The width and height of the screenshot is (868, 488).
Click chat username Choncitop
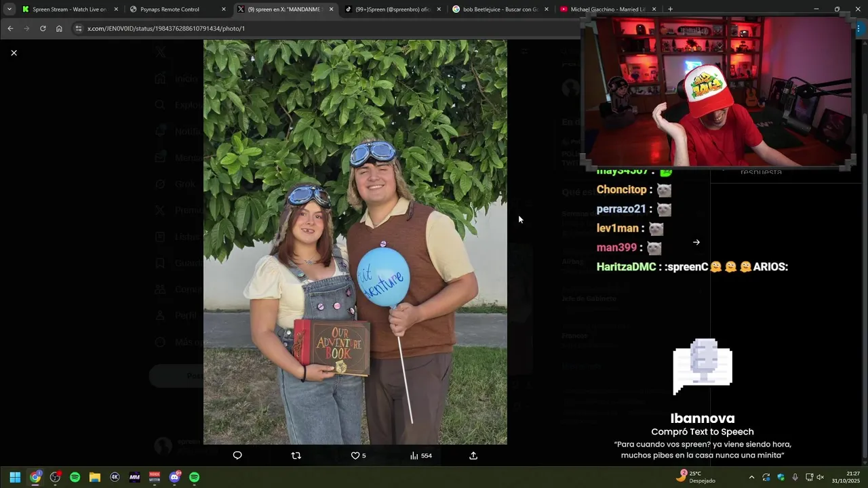[621, 190]
